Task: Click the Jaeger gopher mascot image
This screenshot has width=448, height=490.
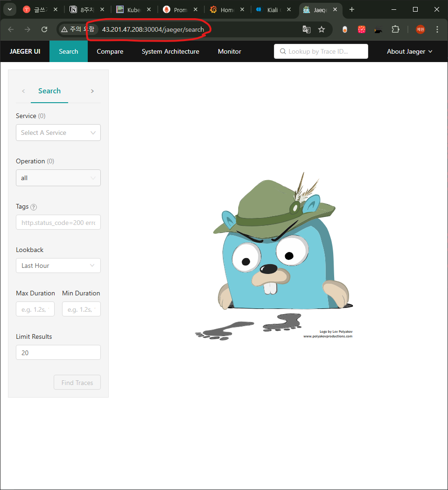Action: [274, 256]
